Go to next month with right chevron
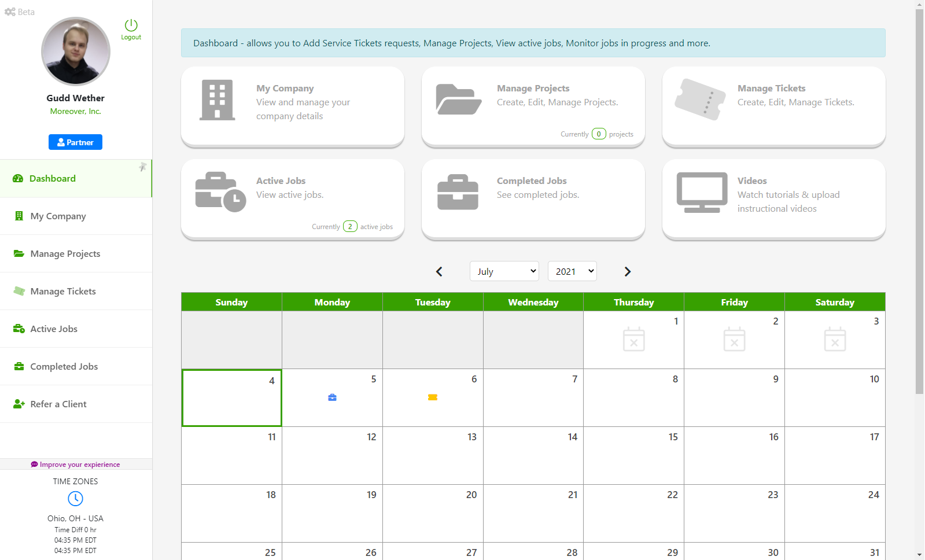The width and height of the screenshot is (925, 560). pos(628,271)
